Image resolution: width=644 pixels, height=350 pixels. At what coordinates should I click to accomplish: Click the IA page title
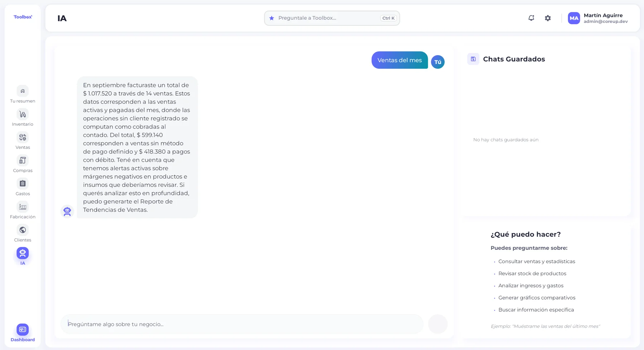pyautogui.click(x=62, y=18)
